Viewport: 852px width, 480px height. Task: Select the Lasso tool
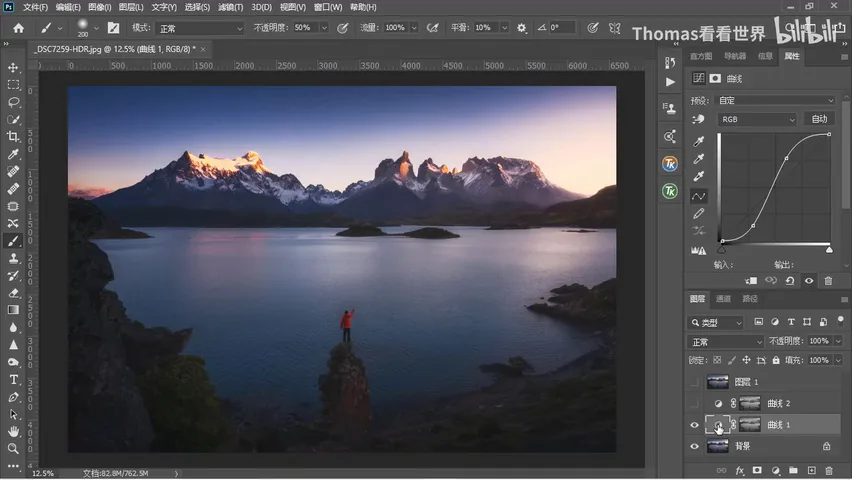point(14,102)
